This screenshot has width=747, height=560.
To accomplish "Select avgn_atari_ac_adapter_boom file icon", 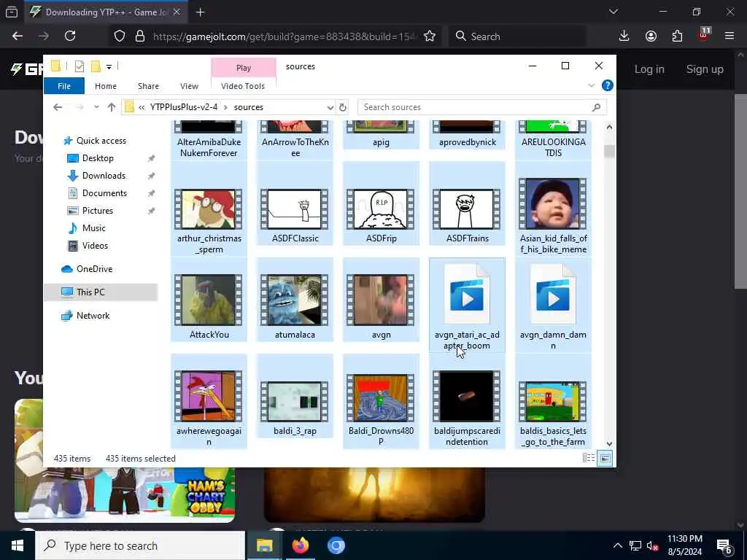I will click(x=467, y=295).
